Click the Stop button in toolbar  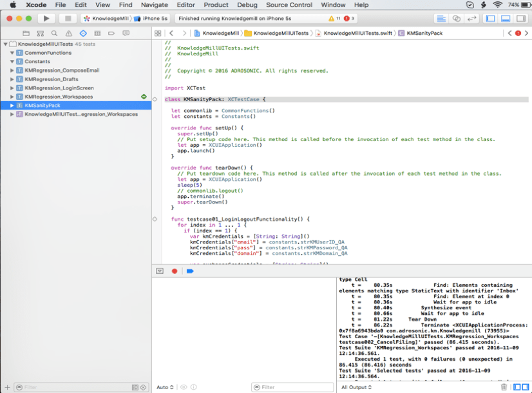pos(68,19)
